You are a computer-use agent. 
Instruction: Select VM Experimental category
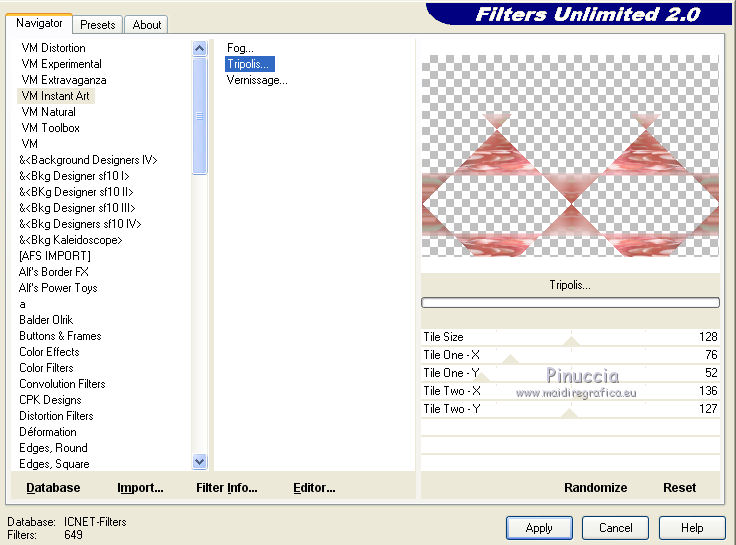[x=61, y=64]
